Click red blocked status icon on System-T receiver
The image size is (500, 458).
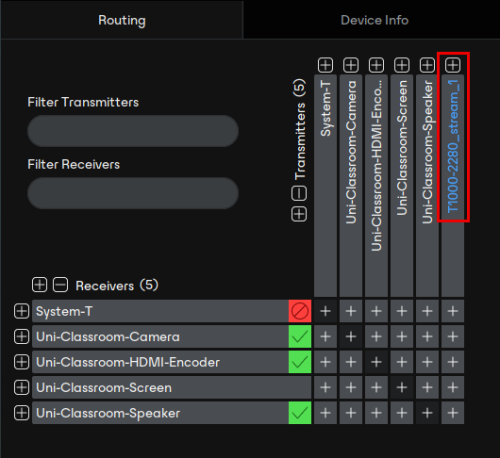coord(300,311)
